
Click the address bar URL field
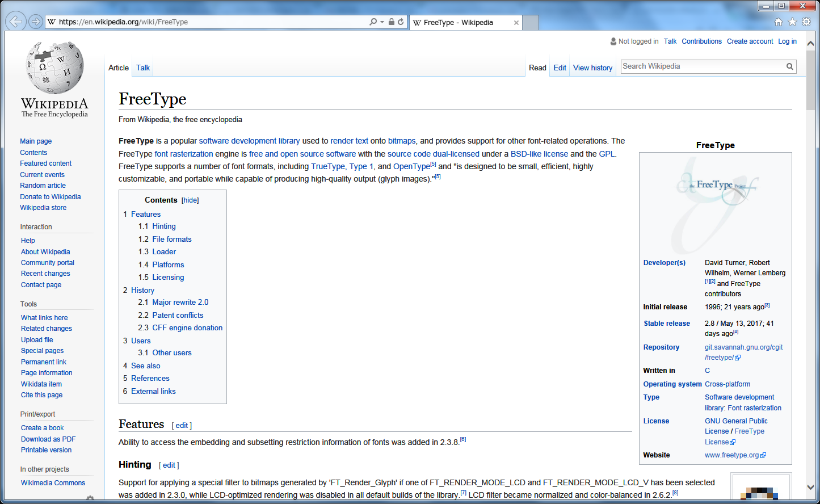pos(207,22)
